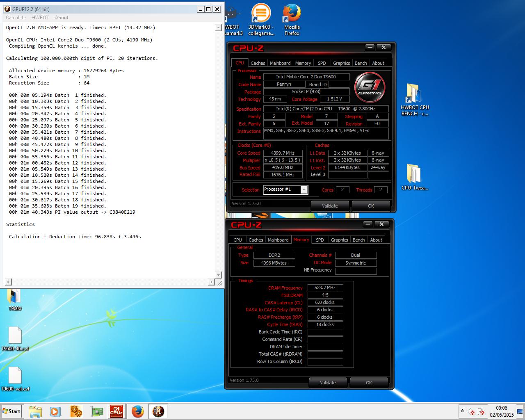Open Graphics tab in bottom CPU-Z window
The width and height of the screenshot is (525, 420).
340,240
